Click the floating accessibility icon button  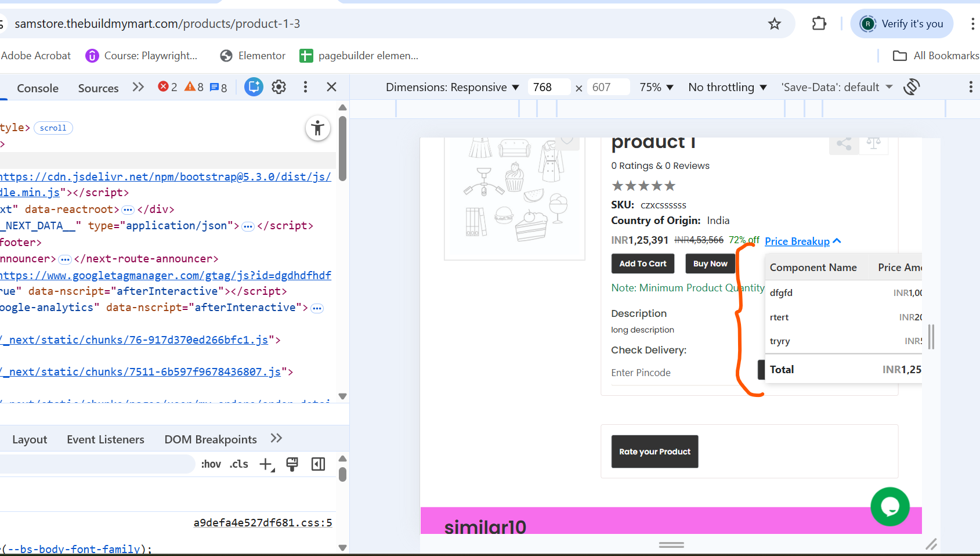[318, 128]
